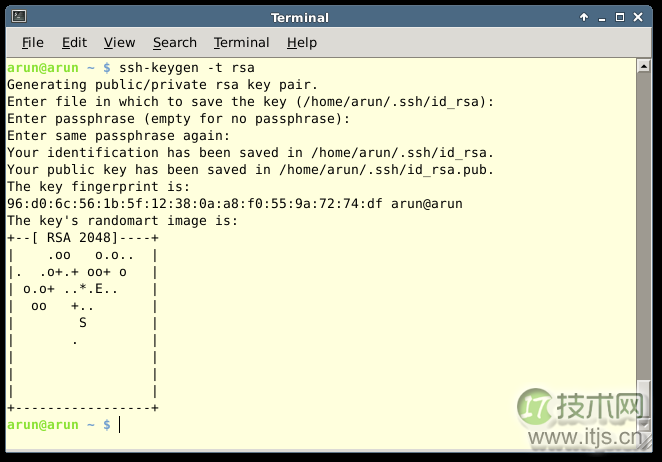Image resolution: width=662 pixels, height=462 pixels.
Task: Click the cursor at the last shell prompt
Action: [x=119, y=425]
